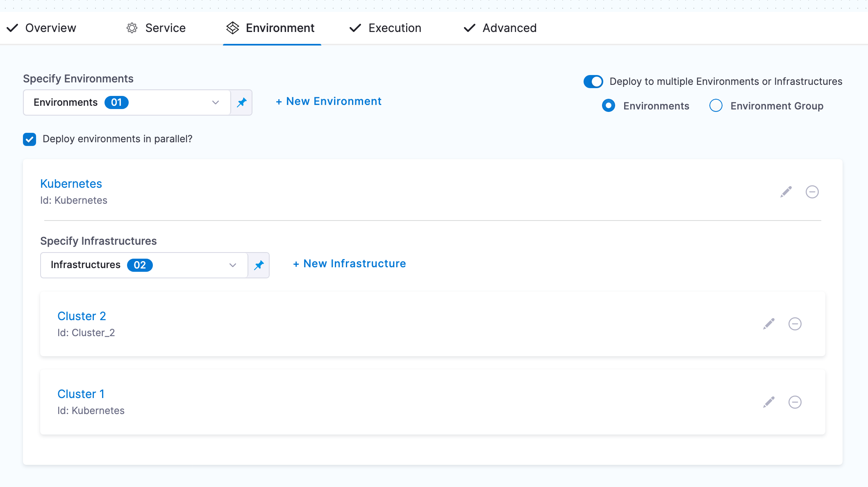This screenshot has height=487, width=868.
Task: Disable the multiple Environments deployment toggle
Action: 593,82
